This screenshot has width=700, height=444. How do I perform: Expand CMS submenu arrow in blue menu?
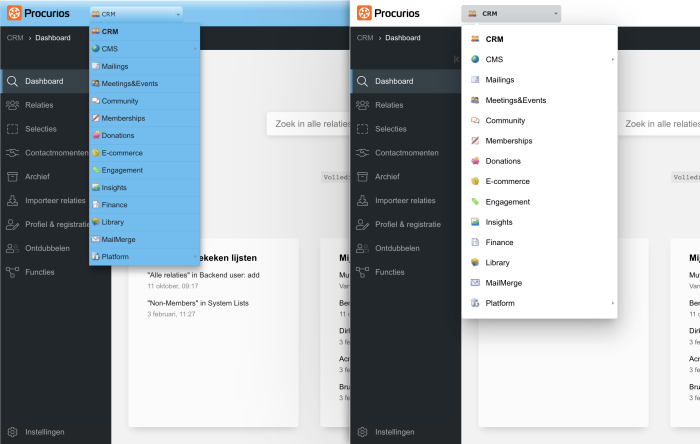(x=195, y=49)
